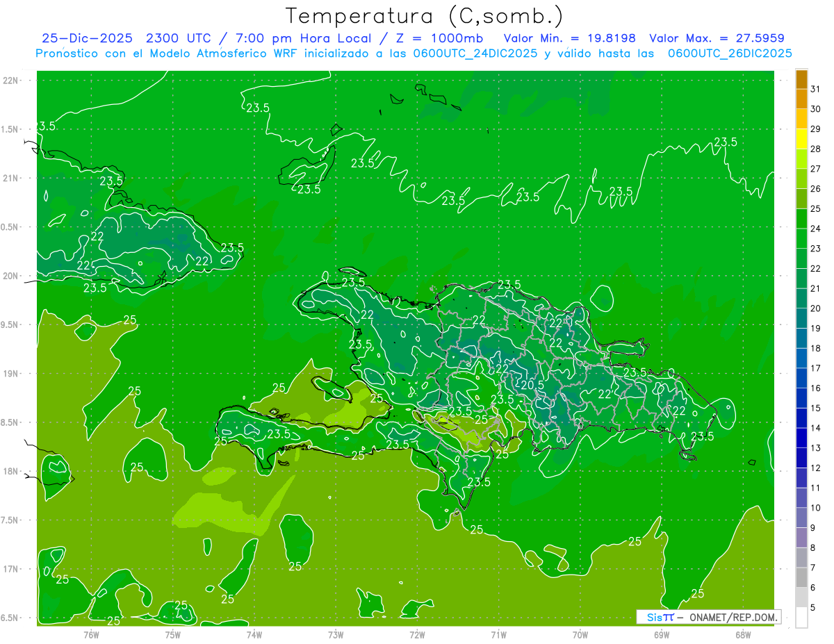Click the '71W' longitude axis label
Screen dimensions: 834x644
point(498,634)
